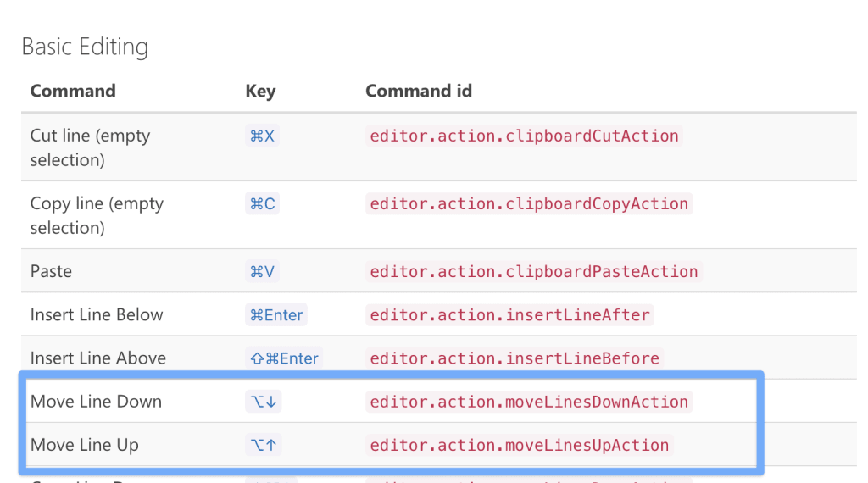Click the insertLineAfter command id
This screenshot has width=868, height=483.
coord(509,315)
